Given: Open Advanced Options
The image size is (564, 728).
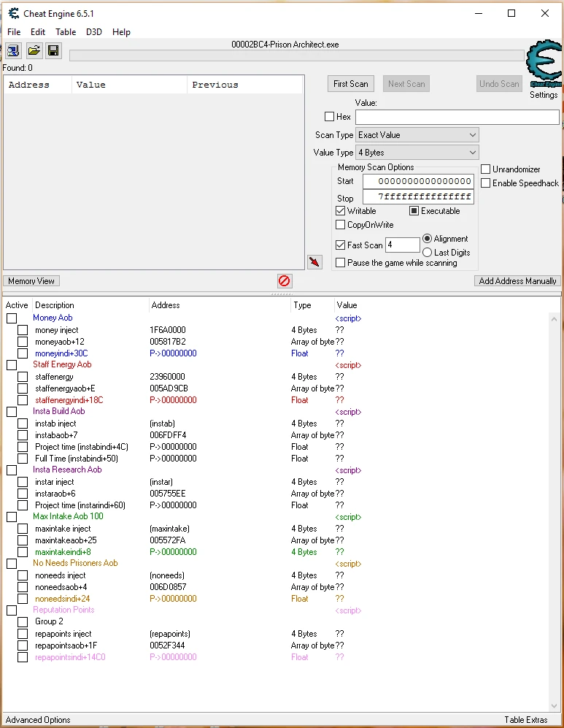Looking at the screenshot, I should tap(38, 720).
